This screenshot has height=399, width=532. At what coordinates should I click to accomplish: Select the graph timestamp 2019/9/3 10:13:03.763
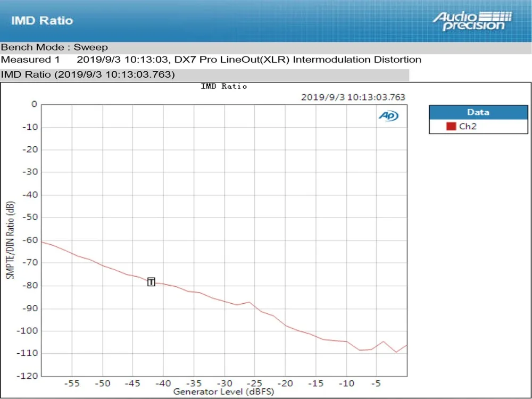(353, 97)
